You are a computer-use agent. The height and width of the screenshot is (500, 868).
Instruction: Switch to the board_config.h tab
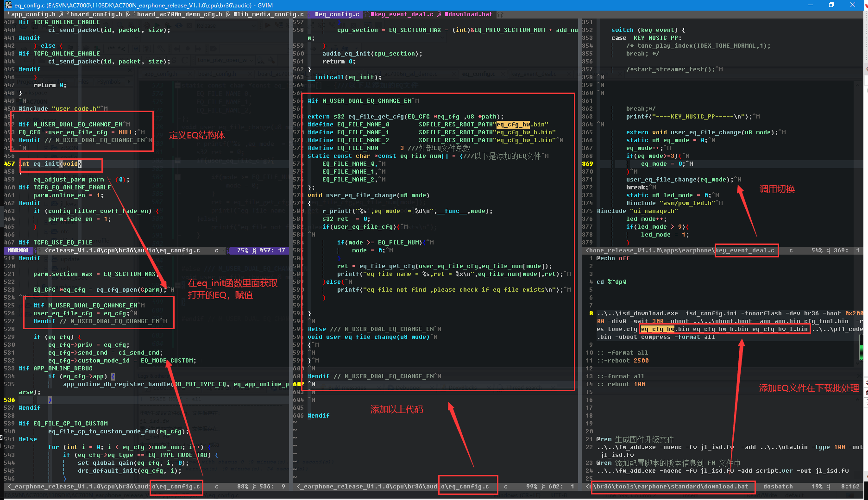point(96,14)
